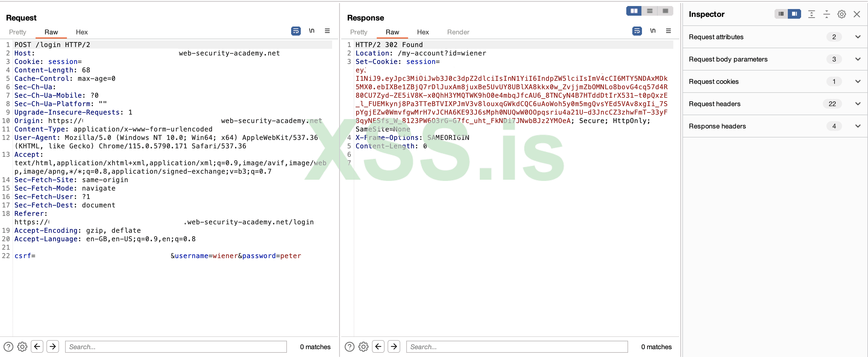Expand Response headers section

(857, 126)
